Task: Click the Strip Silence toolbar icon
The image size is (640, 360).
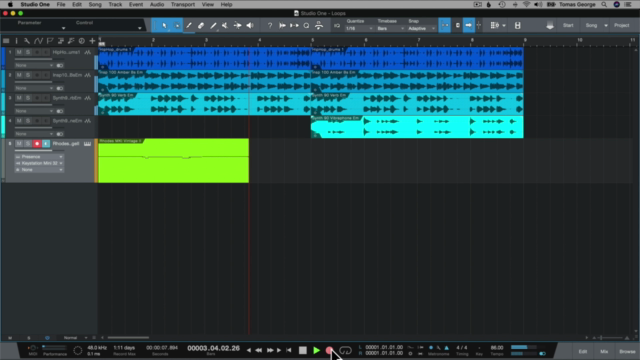Action: 294,25
